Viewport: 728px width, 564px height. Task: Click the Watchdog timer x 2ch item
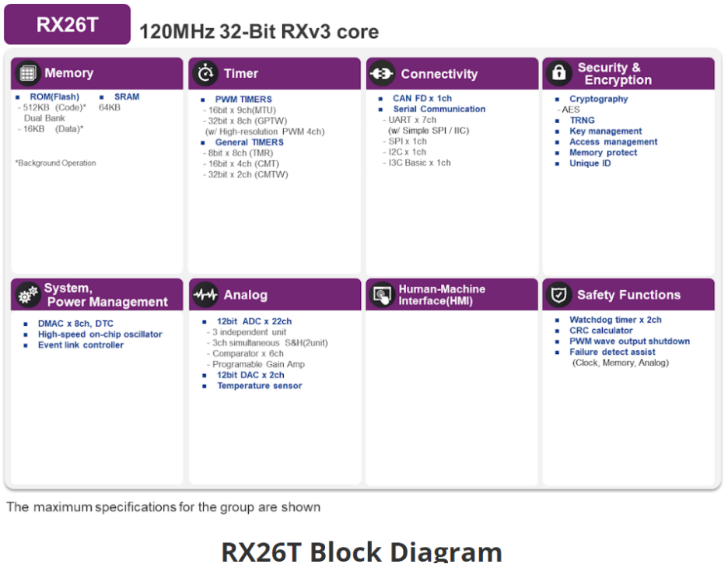(x=615, y=320)
